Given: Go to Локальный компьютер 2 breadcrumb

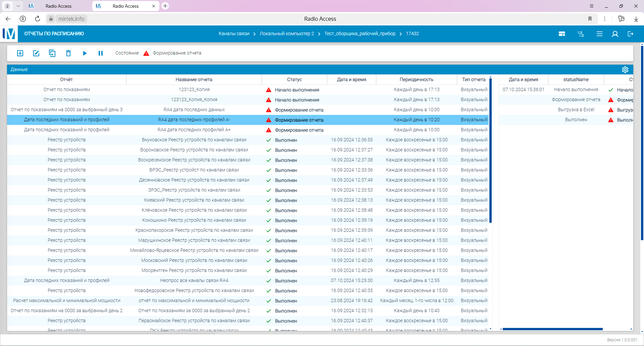Looking at the screenshot, I should 287,34.
